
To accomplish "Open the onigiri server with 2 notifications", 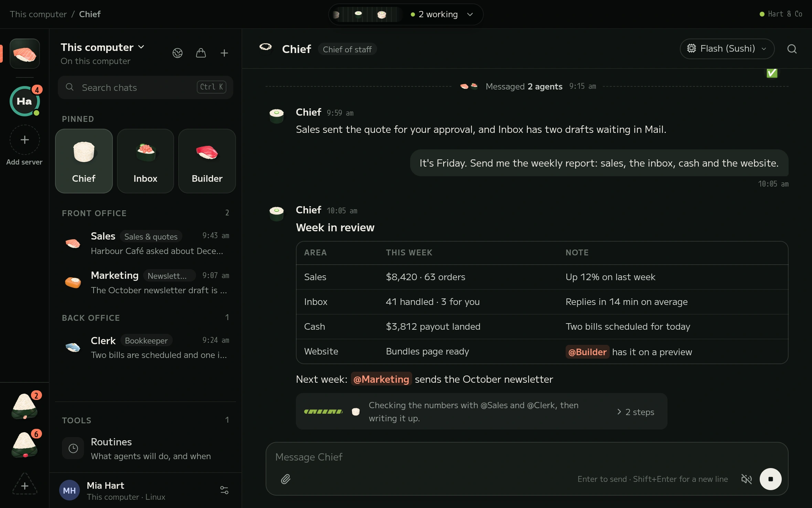I will point(24,406).
